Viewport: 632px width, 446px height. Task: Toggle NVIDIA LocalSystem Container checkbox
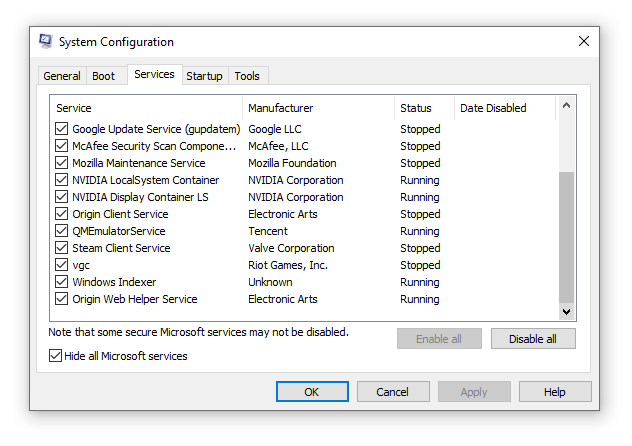[61, 180]
